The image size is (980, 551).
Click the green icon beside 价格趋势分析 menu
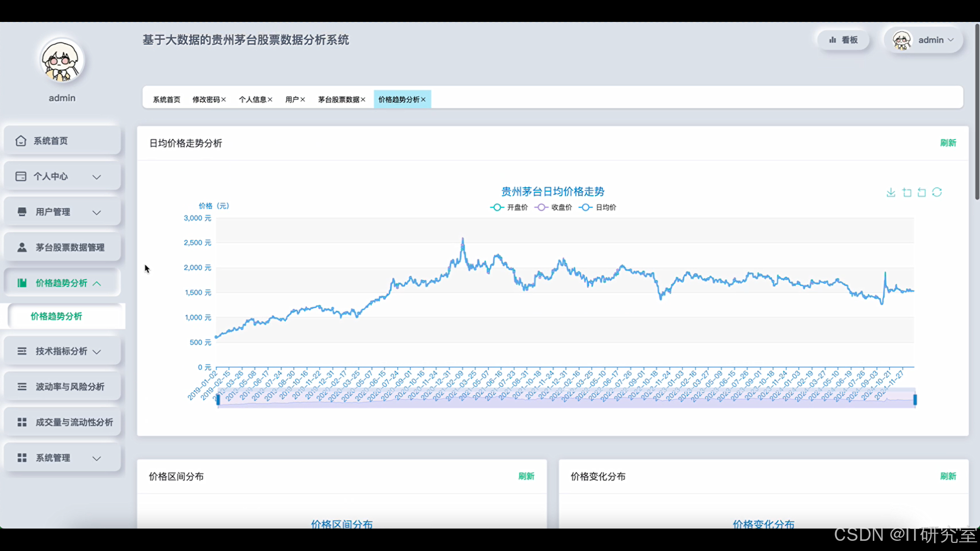(22, 283)
